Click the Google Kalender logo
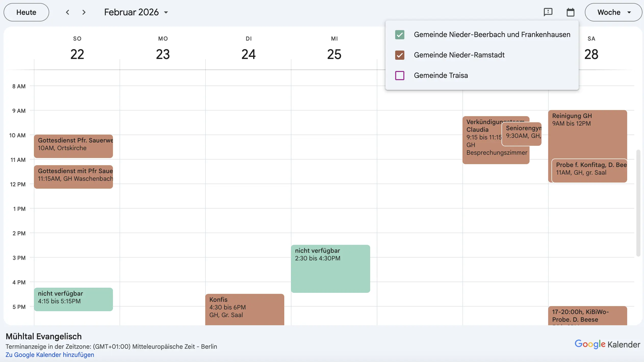 607,344
